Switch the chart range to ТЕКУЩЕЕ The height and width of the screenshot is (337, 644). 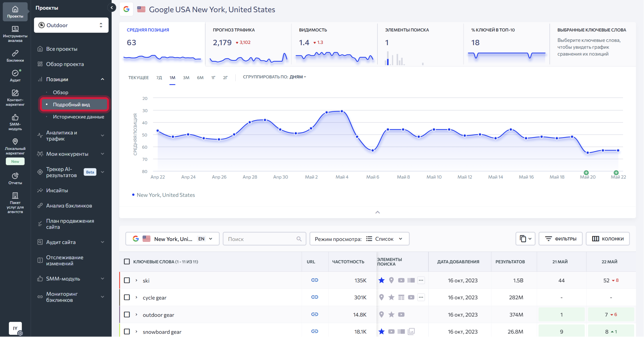[x=138, y=78]
